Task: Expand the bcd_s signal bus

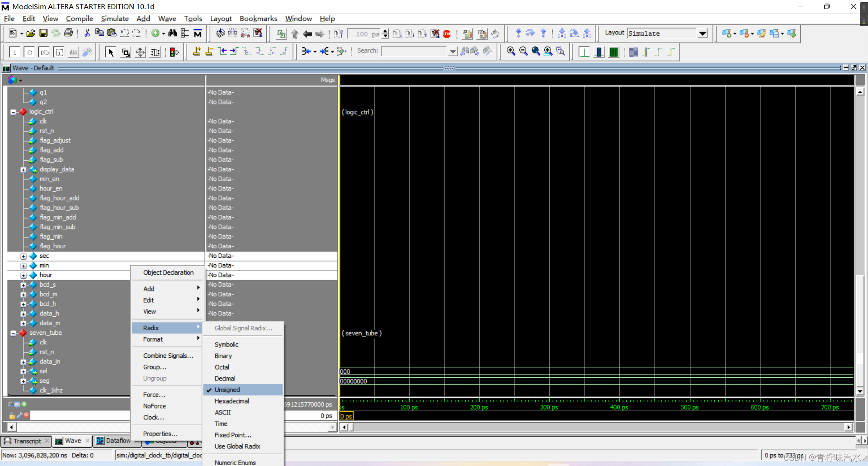Action: click(x=24, y=285)
